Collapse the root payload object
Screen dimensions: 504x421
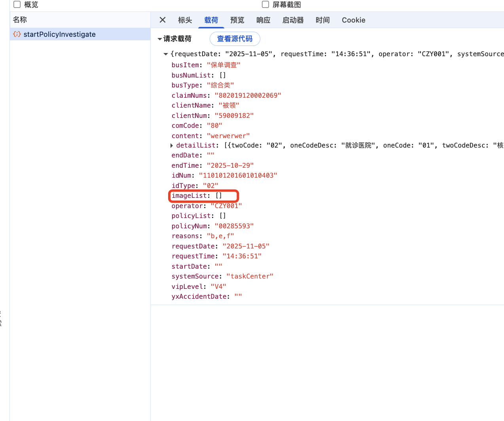click(166, 54)
